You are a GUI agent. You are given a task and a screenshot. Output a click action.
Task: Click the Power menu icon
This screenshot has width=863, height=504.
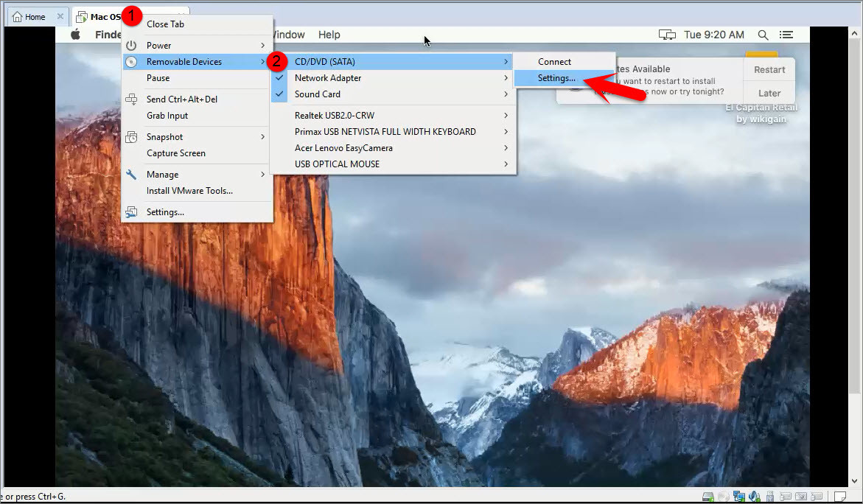(131, 46)
